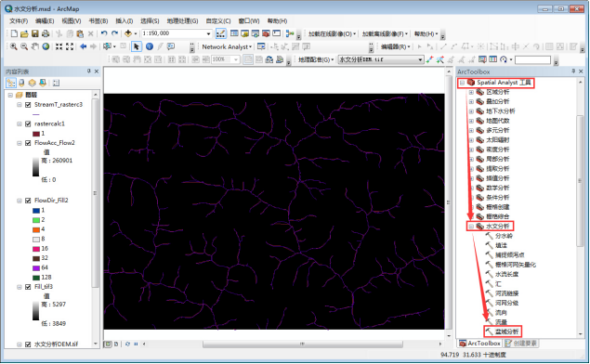590x364 pixels.
Task: Click the Add Data button
Action: tap(128, 33)
